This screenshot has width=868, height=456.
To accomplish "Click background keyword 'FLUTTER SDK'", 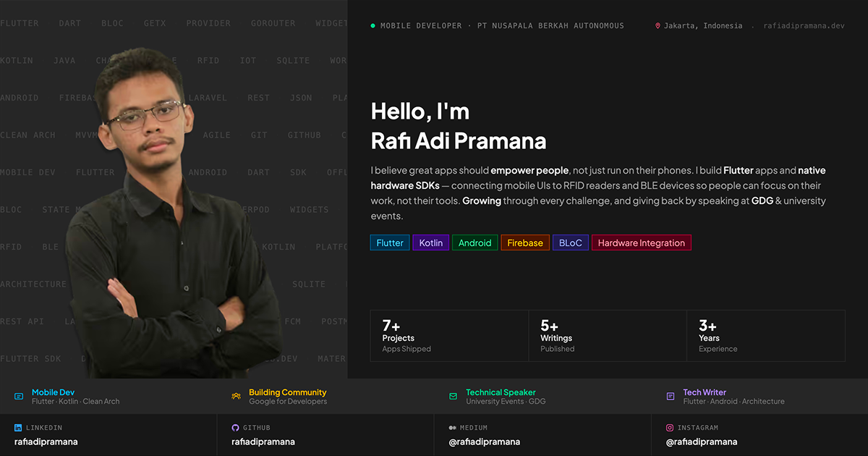I will point(30,359).
